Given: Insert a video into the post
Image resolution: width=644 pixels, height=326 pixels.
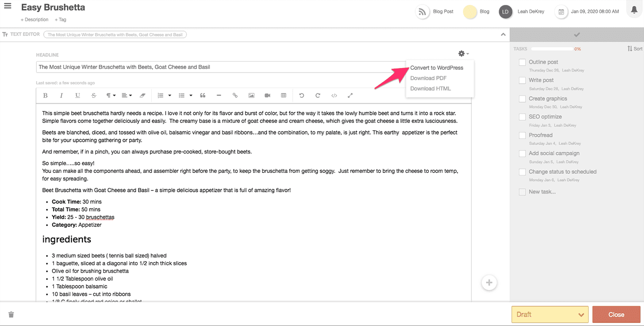Looking at the screenshot, I should click(268, 95).
